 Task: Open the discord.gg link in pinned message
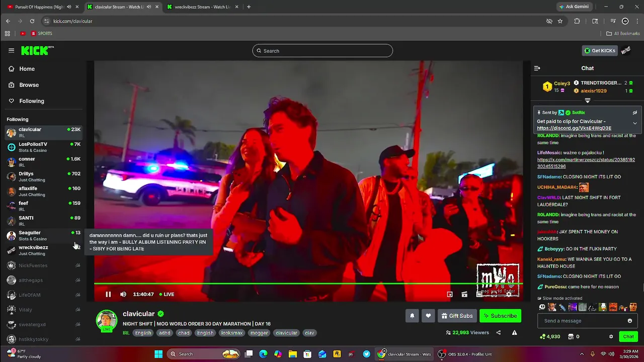coord(574,128)
